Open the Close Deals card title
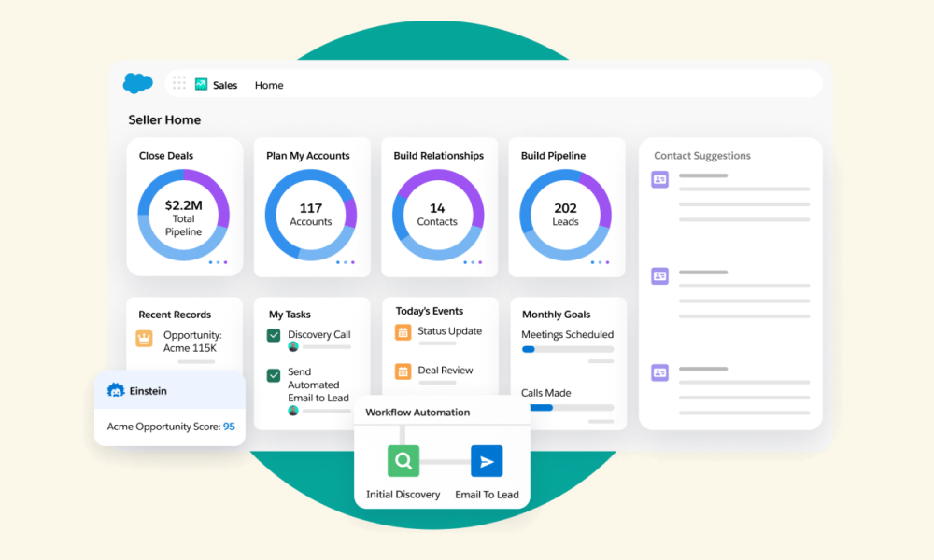The height and width of the screenshot is (560, 934). pos(166,155)
